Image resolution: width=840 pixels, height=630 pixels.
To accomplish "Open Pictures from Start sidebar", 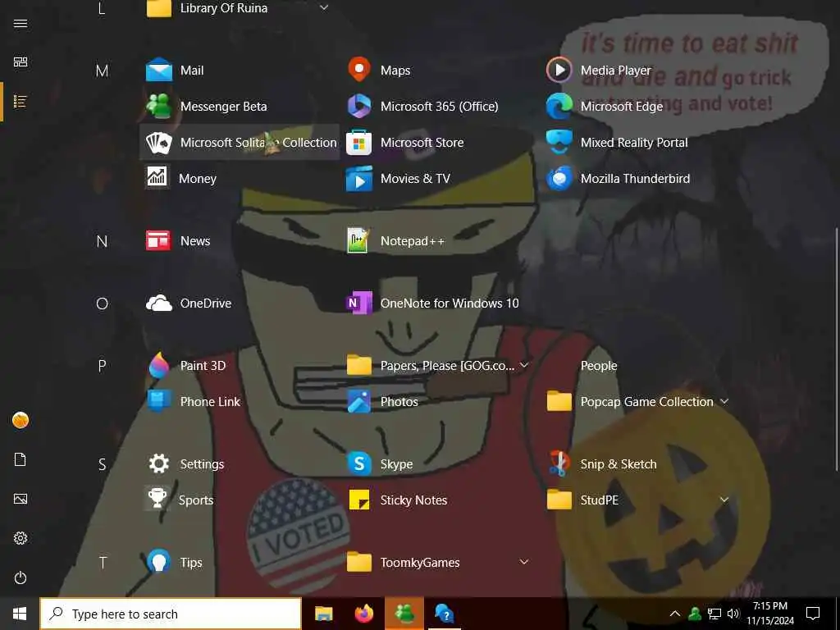I will point(21,500).
